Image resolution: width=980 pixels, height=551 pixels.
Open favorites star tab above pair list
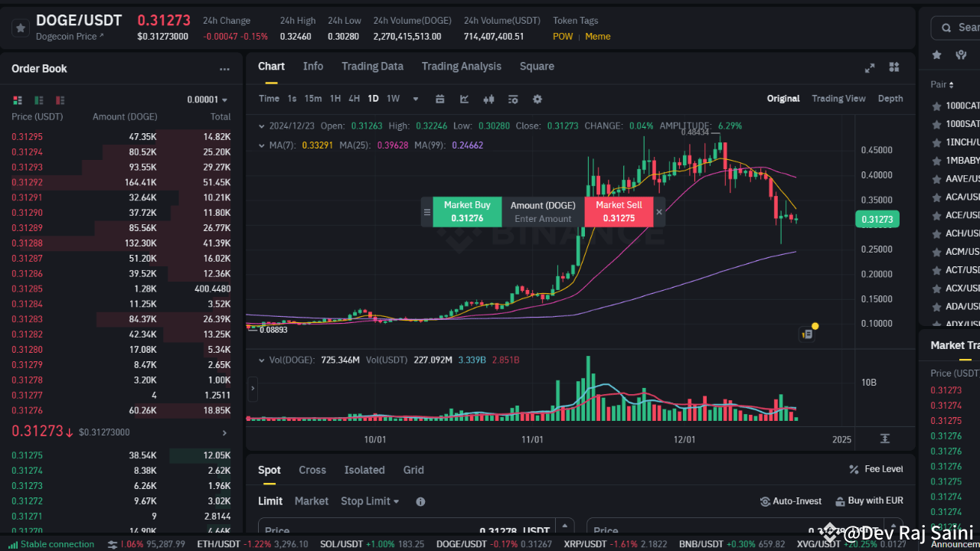[x=936, y=55]
